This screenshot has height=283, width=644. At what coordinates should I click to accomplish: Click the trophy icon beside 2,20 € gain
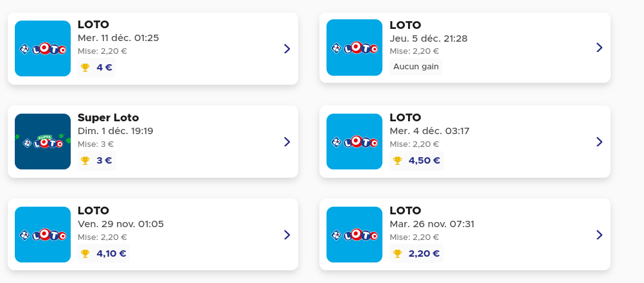[397, 253]
